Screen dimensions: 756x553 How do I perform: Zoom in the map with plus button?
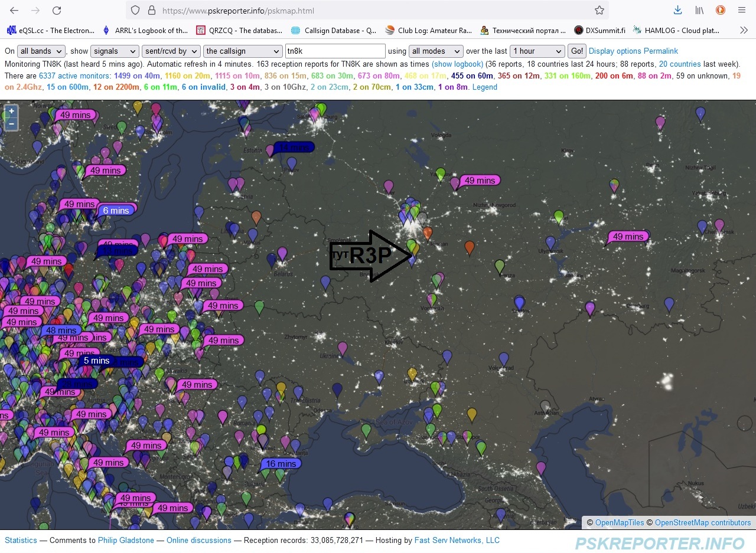coord(11,111)
